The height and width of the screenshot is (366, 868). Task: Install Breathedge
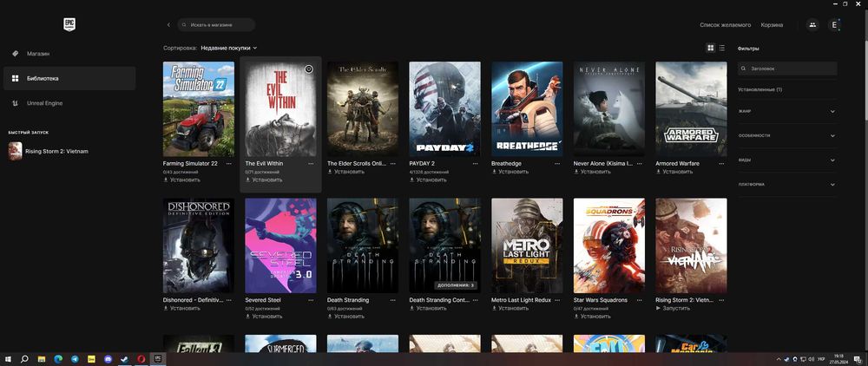point(510,172)
